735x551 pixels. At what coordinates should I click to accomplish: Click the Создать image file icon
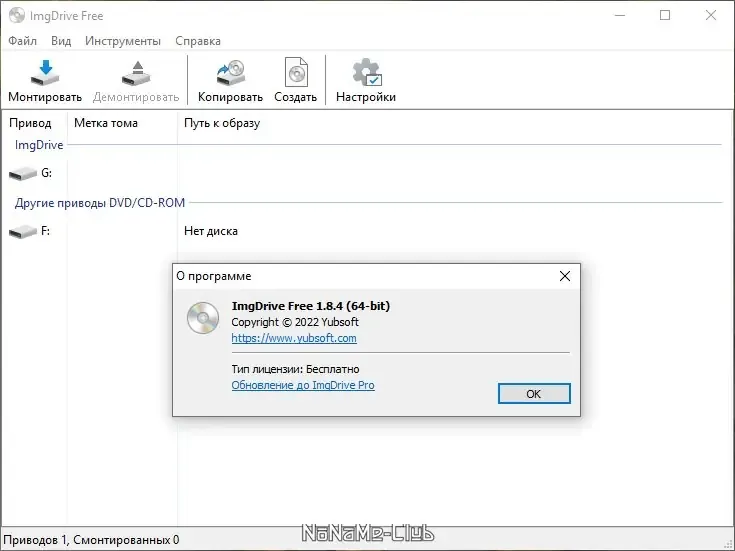click(296, 72)
